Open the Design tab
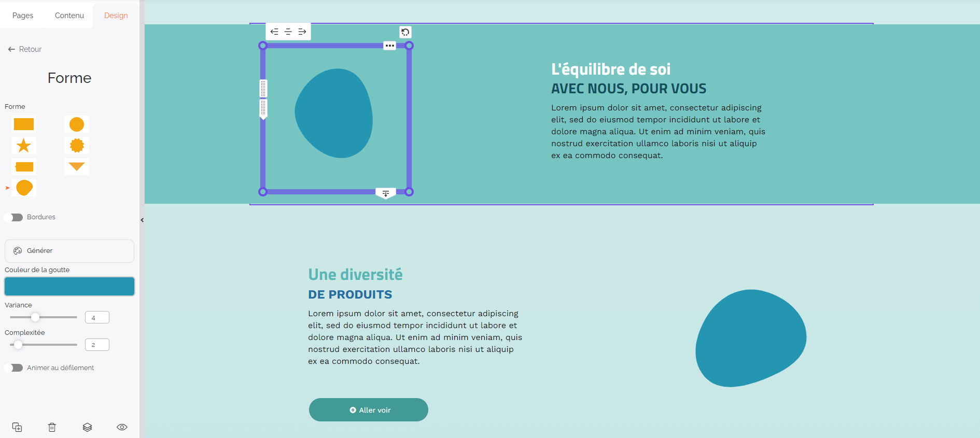The width and height of the screenshot is (980, 438). click(x=116, y=16)
